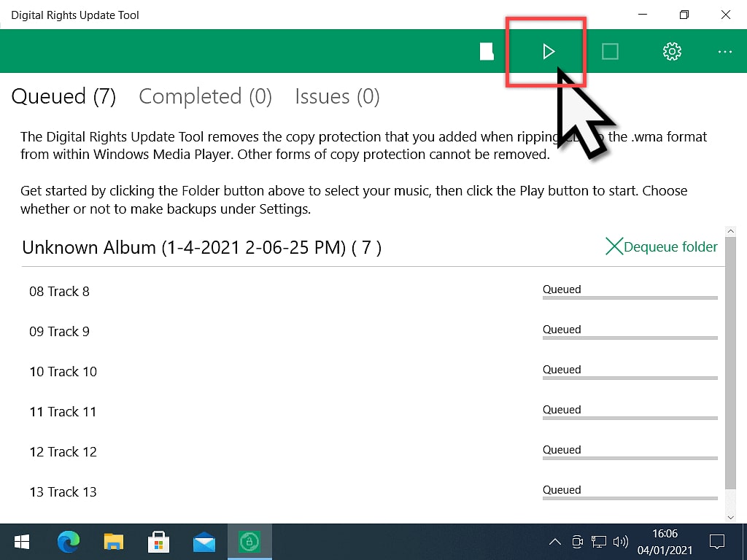Launch File Explorer from the taskbar
This screenshot has height=560, width=747.
114,541
